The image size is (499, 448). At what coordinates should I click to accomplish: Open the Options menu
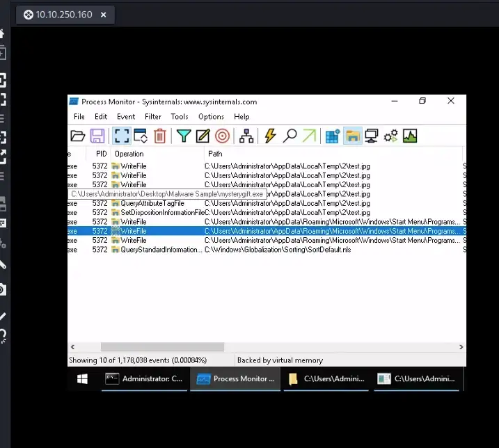(x=212, y=117)
